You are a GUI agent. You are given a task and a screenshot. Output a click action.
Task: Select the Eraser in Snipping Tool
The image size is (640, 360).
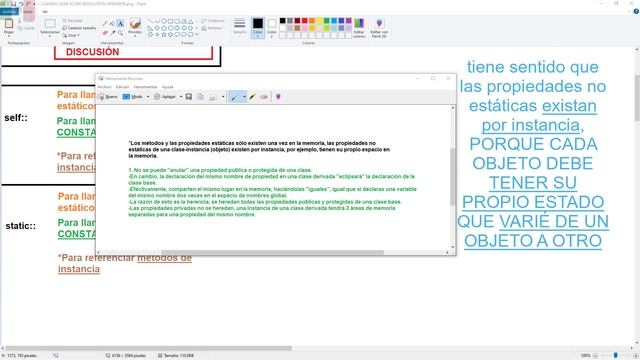pos(264,97)
